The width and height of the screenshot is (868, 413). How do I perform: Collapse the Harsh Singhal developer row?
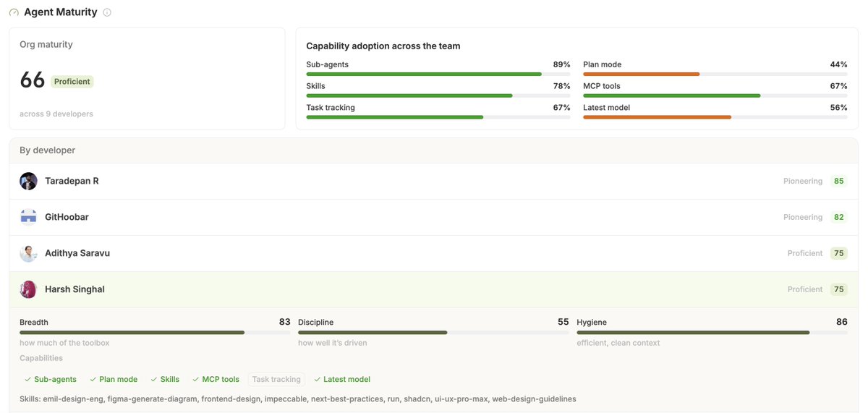(x=433, y=289)
